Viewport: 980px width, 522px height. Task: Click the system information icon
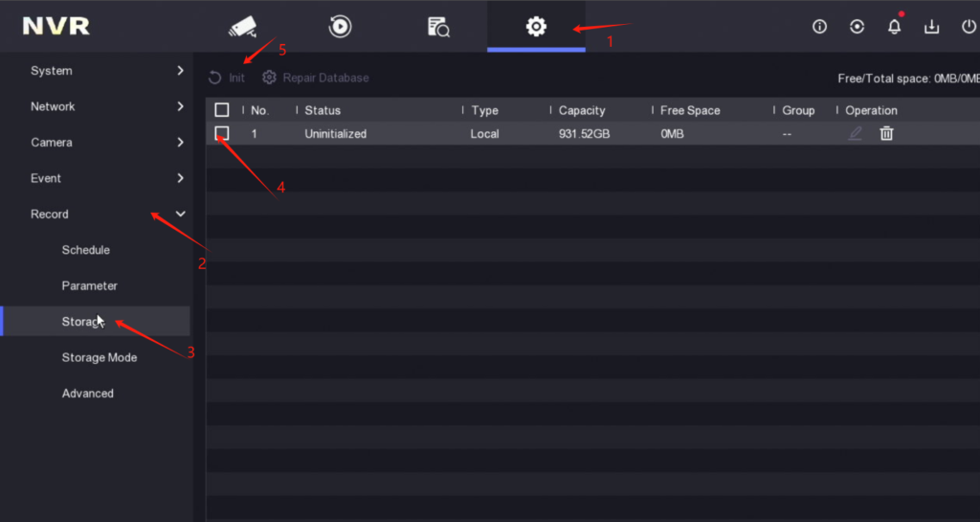coord(819,27)
